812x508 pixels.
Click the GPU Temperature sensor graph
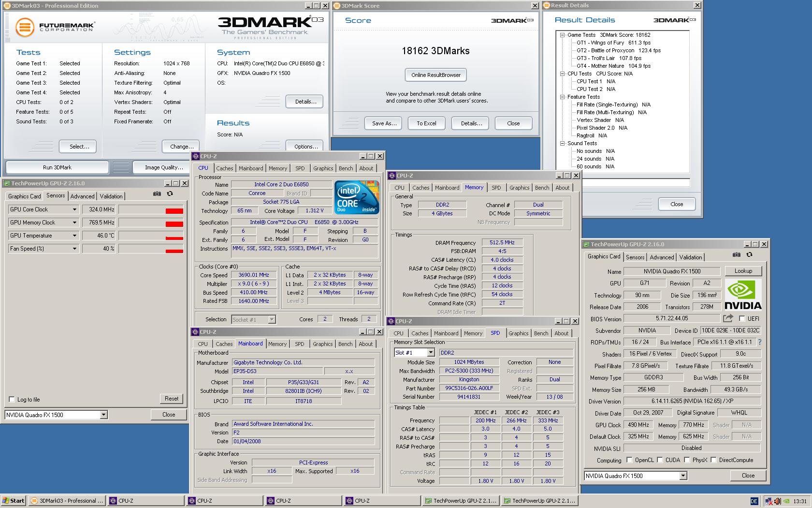click(151, 236)
